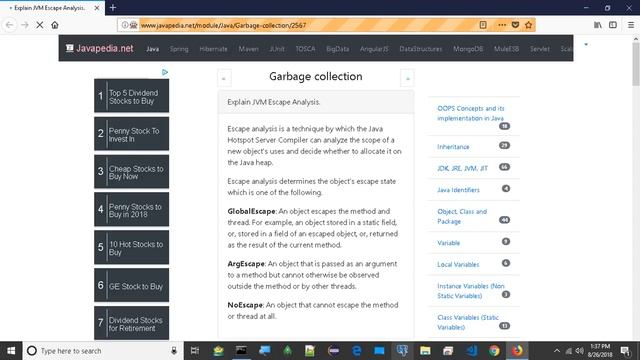The width and height of the screenshot is (640, 360).
Task: Select the Maven menu item
Action: pyautogui.click(x=248, y=49)
